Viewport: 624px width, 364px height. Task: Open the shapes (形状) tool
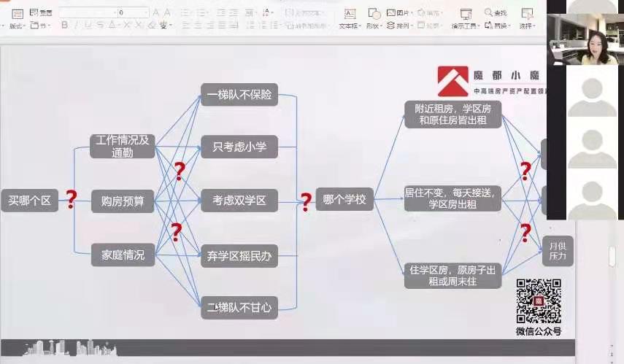point(374,15)
